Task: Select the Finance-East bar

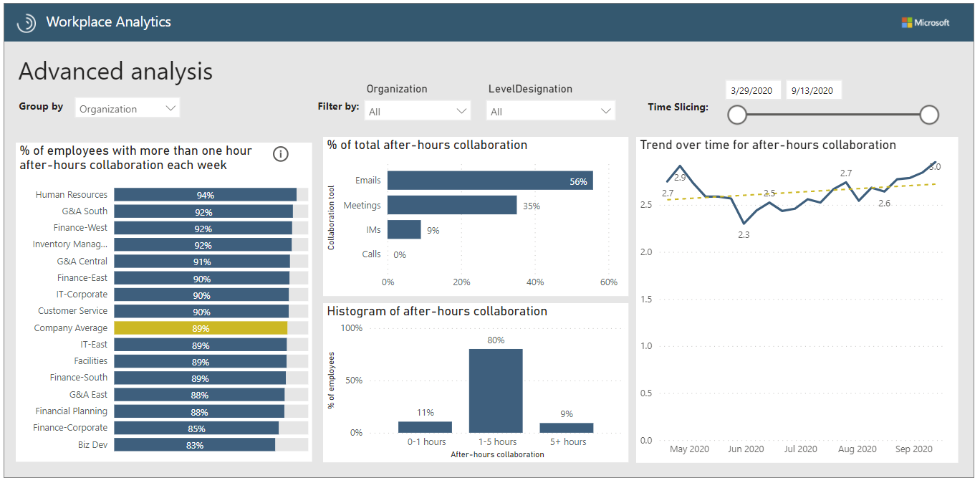Action: (201, 278)
